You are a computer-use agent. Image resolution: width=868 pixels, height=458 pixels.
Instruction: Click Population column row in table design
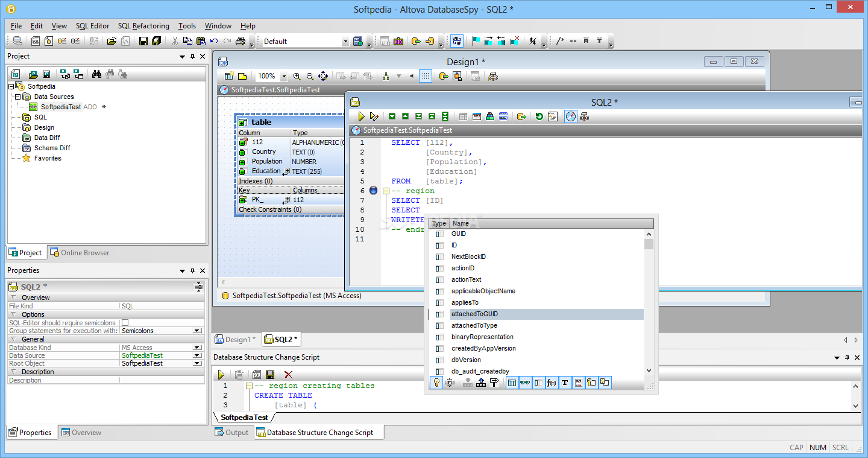pos(289,162)
